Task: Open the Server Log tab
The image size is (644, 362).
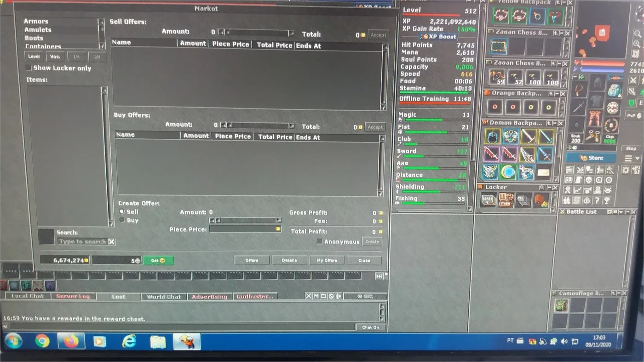Action: (x=73, y=296)
